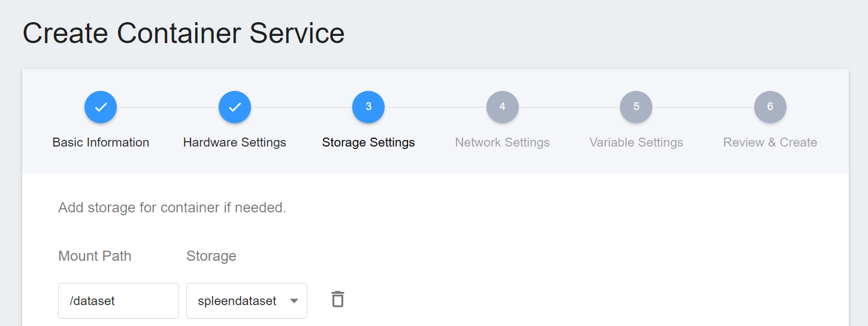Open the Basic Information step label
Screen dimensions: 868x326
point(101,142)
